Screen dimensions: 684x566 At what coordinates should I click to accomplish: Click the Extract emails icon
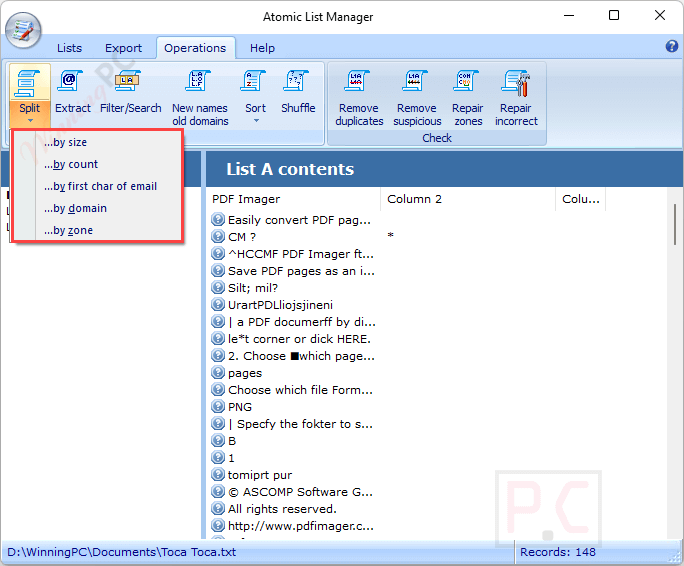[70, 81]
